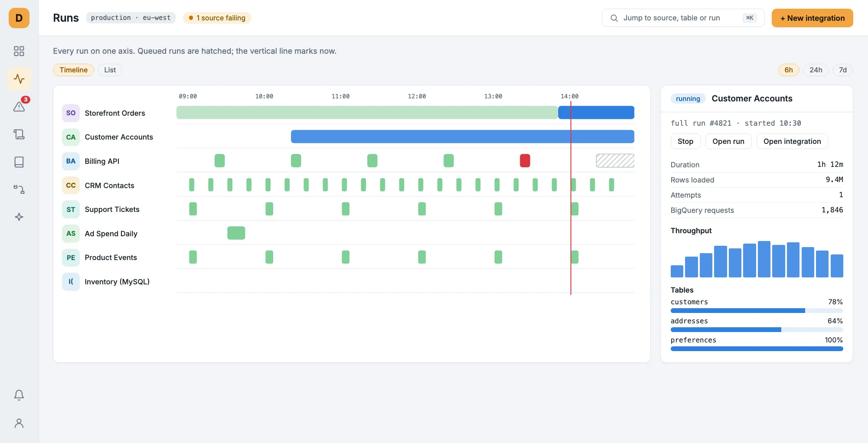This screenshot has width=868, height=443.
Task: Click the Duration value 1h 12m
Action: point(830,165)
